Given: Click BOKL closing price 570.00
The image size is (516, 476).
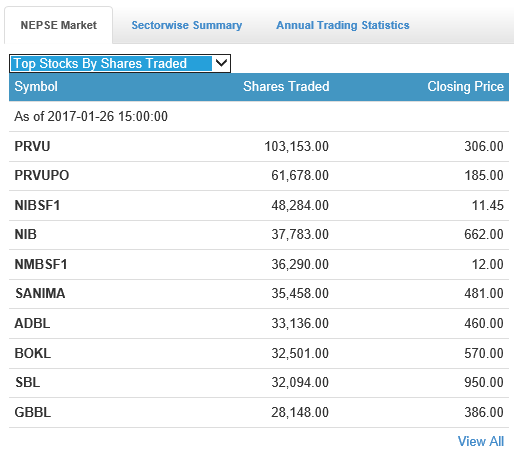Looking at the screenshot, I should tap(484, 353).
